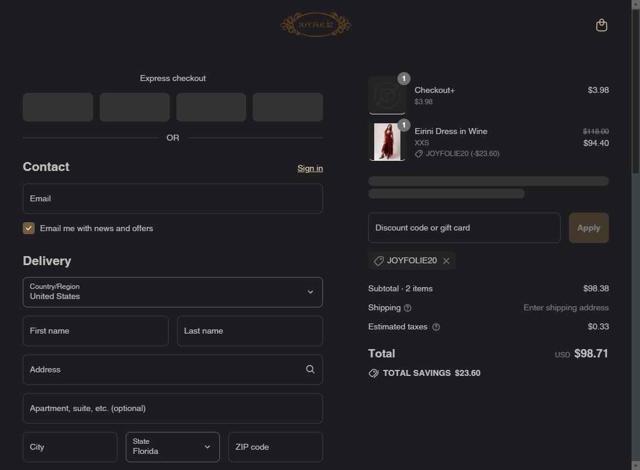
Task: Open the Country/Region dropdown
Action: [x=173, y=292]
